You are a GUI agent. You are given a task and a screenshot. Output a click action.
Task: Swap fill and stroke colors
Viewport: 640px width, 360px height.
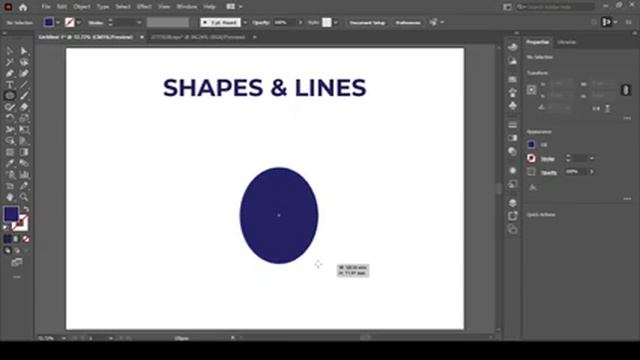point(26,209)
